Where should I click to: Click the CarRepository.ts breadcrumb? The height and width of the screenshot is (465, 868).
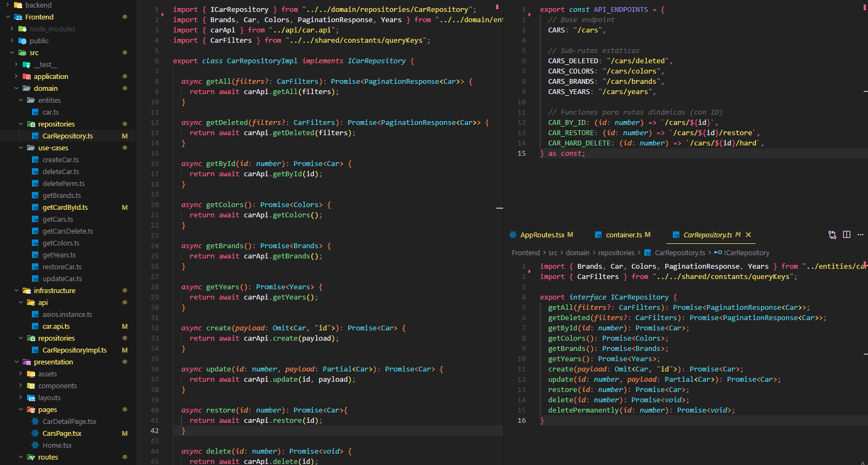[680, 253]
